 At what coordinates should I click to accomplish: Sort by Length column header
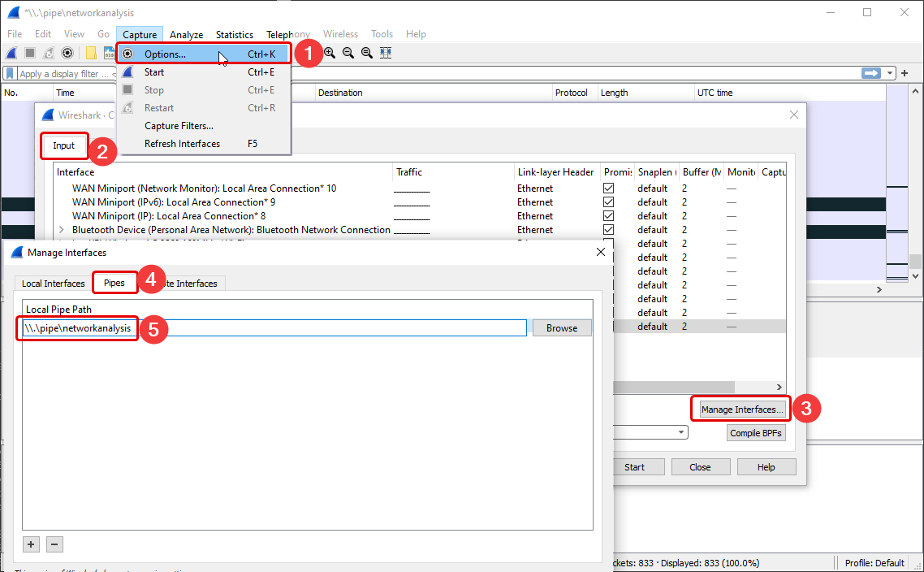[x=646, y=93]
